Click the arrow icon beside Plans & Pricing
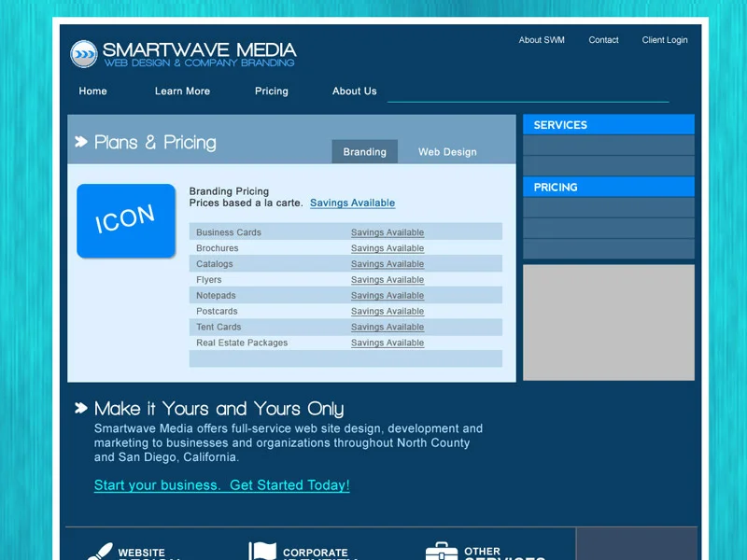The width and height of the screenshot is (747, 560). pos(81,142)
